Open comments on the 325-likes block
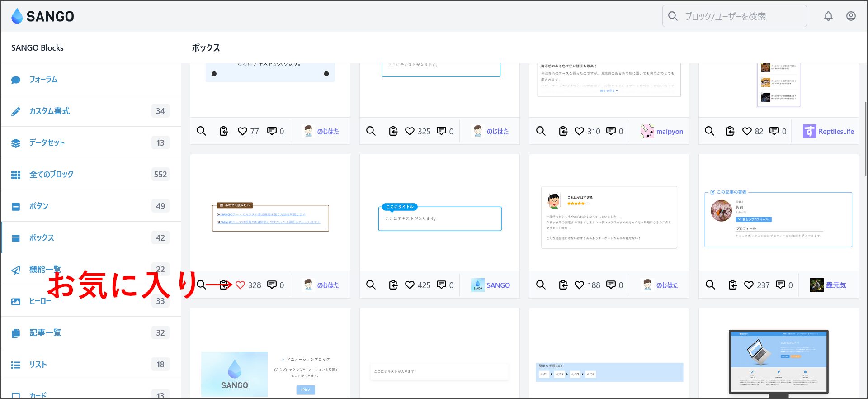The image size is (868, 399). [x=441, y=131]
